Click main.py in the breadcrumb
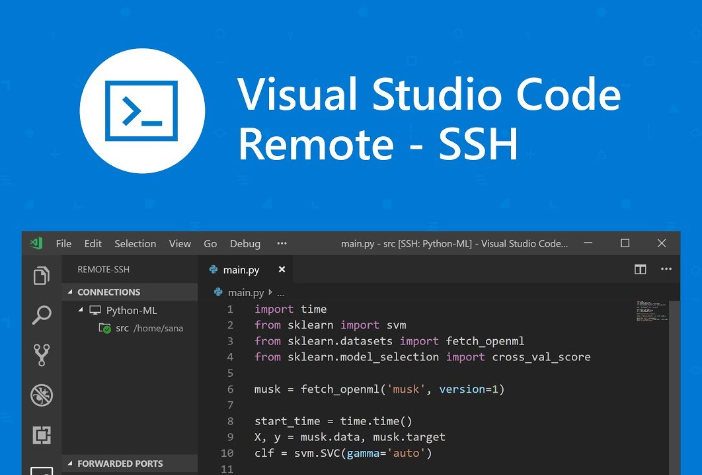This screenshot has width=702, height=475. tap(246, 293)
